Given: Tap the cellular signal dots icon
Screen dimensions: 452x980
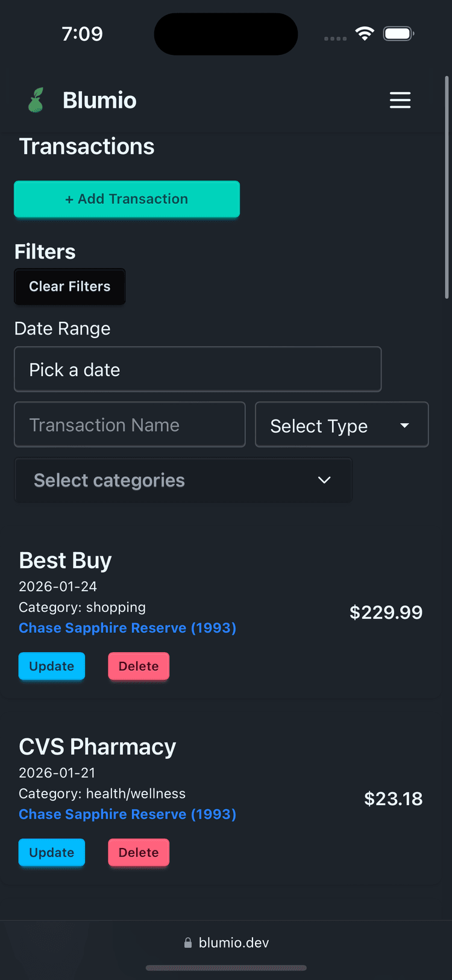Looking at the screenshot, I should (335, 38).
